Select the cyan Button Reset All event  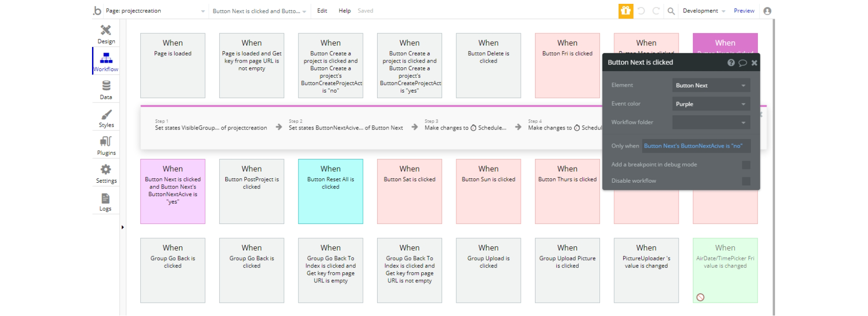(x=331, y=191)
